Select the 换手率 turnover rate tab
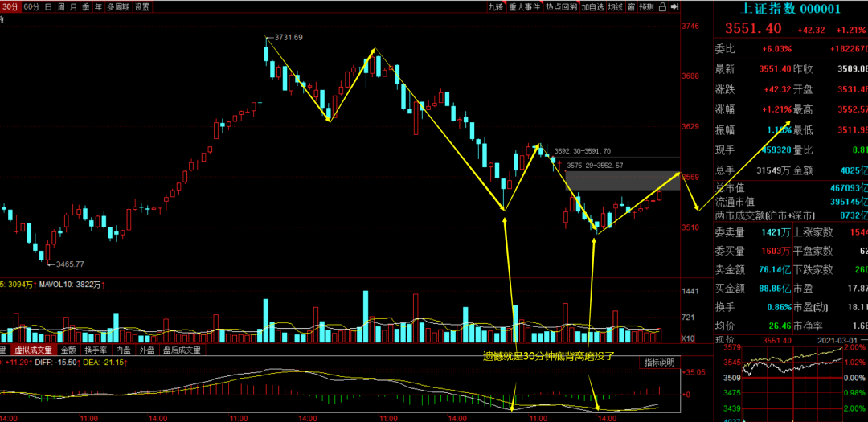 [x=96, y=350]
